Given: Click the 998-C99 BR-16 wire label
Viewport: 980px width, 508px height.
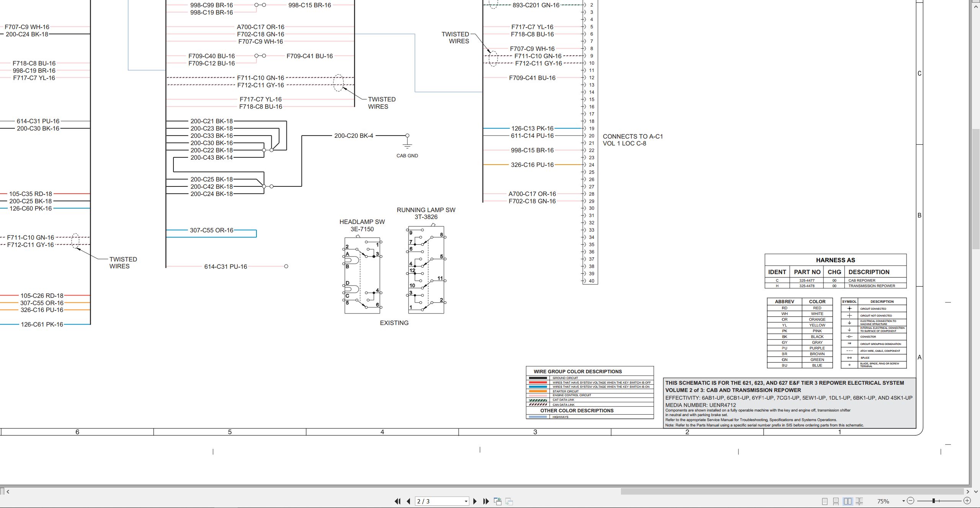Looking at the screenshot, I should 211,5.
